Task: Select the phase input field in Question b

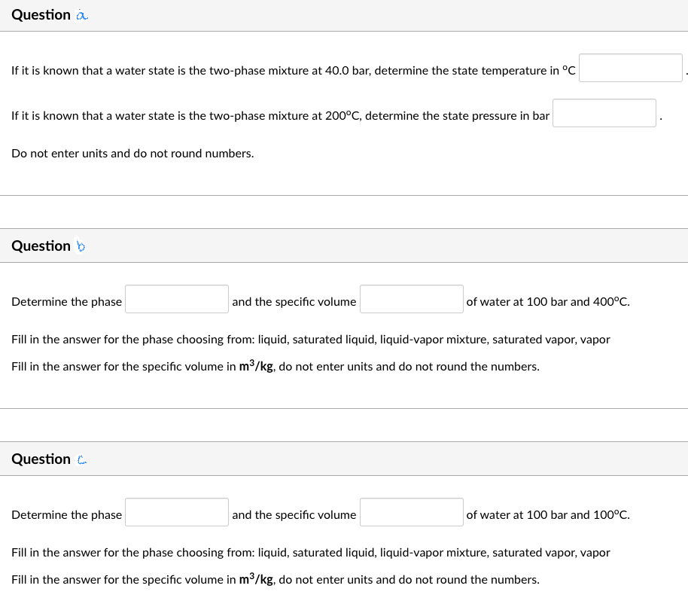Action: point(177,298)
